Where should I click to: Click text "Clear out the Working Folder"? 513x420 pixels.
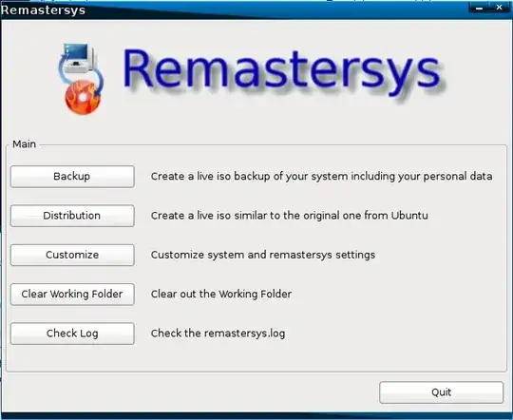coord(220,294)
